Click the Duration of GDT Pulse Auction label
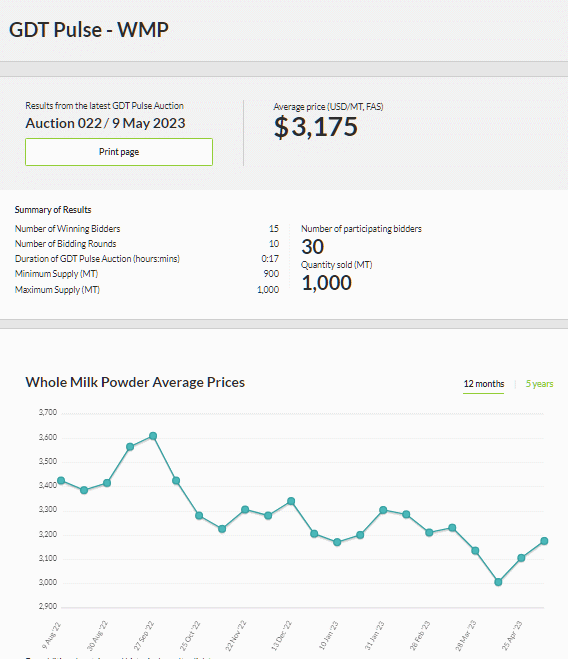The width and height of the screenshot is (568, 659). 97,259
